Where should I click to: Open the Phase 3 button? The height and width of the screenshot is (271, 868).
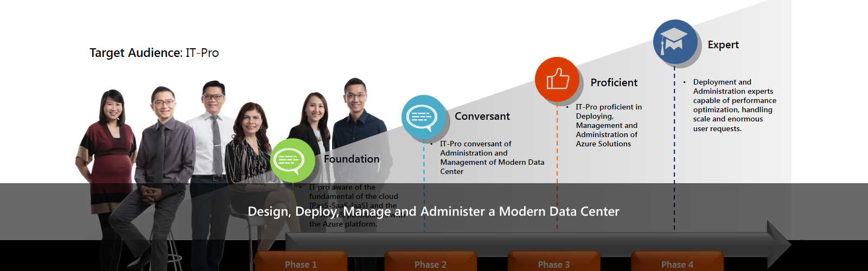(x=554, y=261)
